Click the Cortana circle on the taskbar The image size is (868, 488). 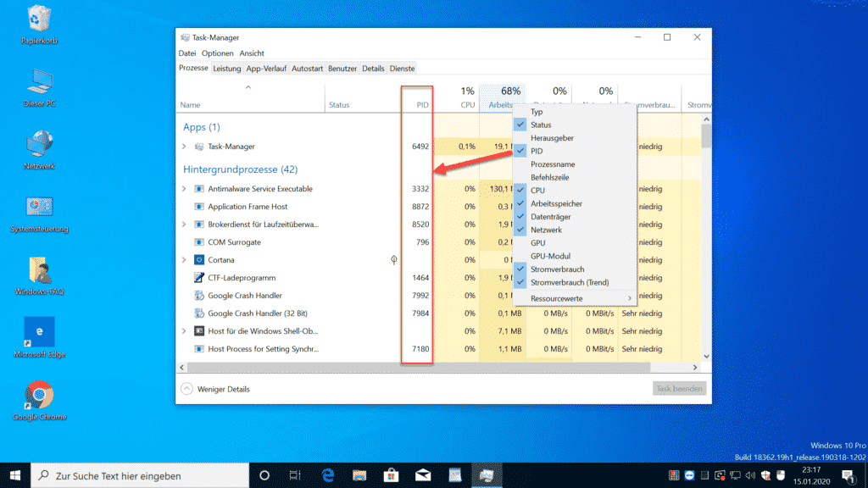264,475
